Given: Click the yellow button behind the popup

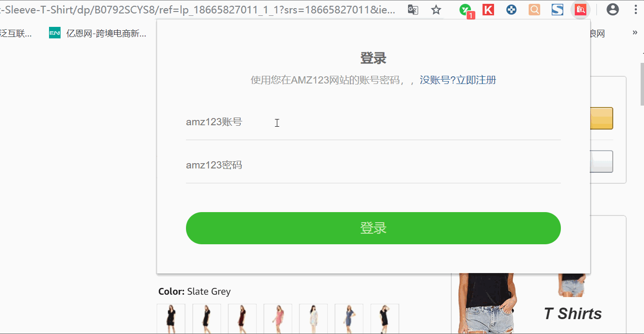Looking at the screenshot, I should tap(602, 118).
